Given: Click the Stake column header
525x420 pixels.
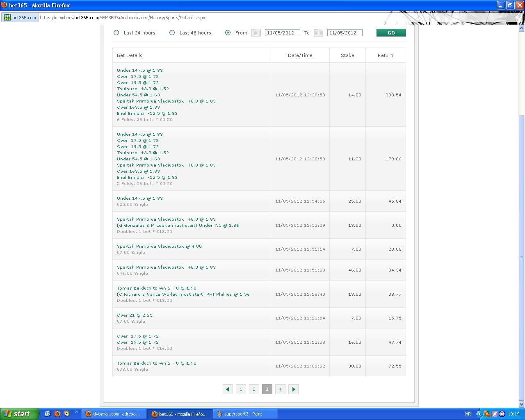Looking at the screenshot, I should [347, 55].
